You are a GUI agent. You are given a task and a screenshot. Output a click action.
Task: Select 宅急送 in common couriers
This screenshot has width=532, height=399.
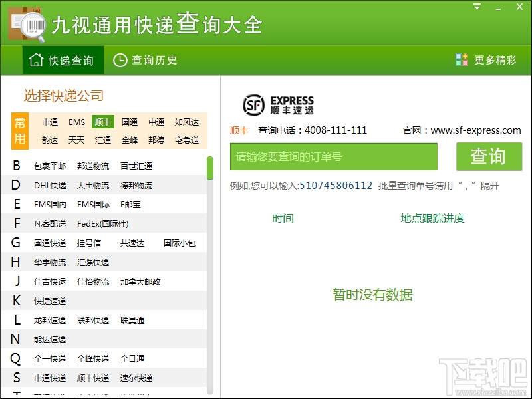[x=187, y=140]
